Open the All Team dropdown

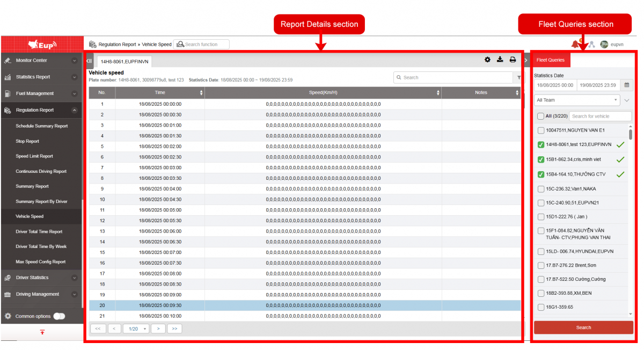tap(577, 100)
